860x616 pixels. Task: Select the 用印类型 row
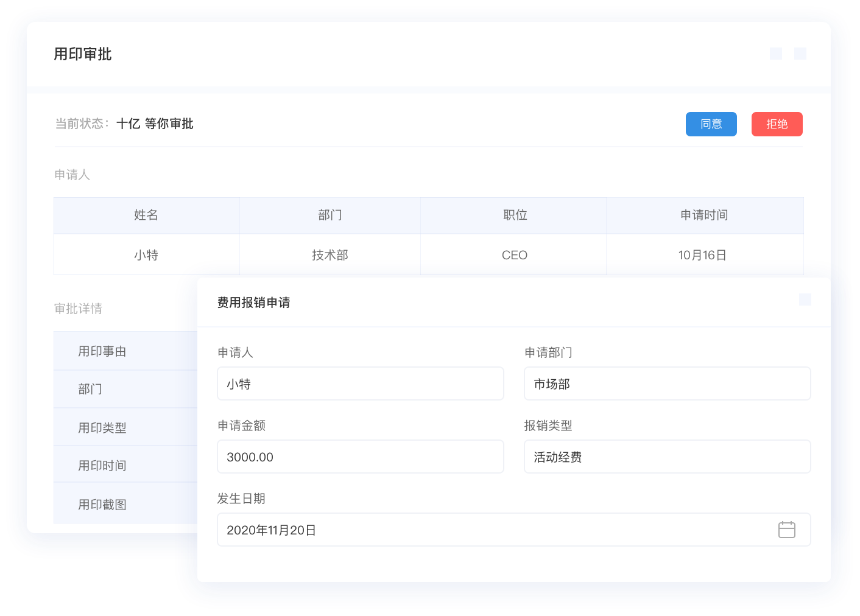[125, 427]
